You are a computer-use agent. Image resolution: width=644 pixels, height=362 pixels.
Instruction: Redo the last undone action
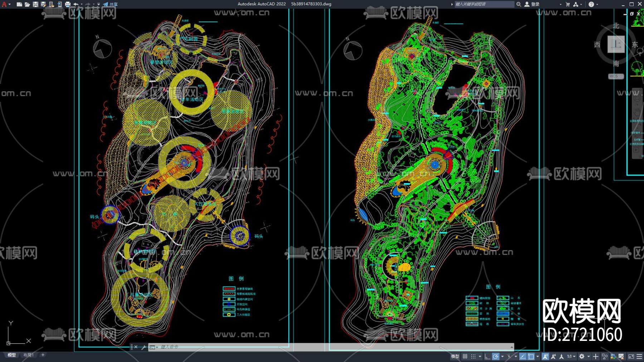tap(88, 4)
